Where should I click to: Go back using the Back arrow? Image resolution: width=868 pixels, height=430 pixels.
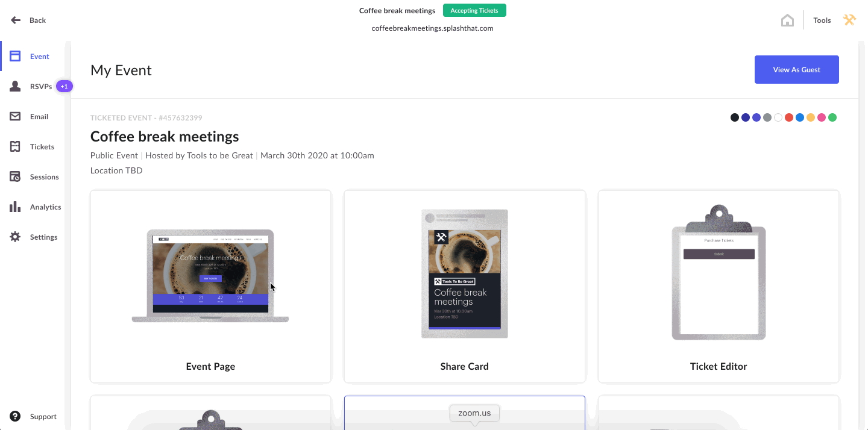(16, 20)
